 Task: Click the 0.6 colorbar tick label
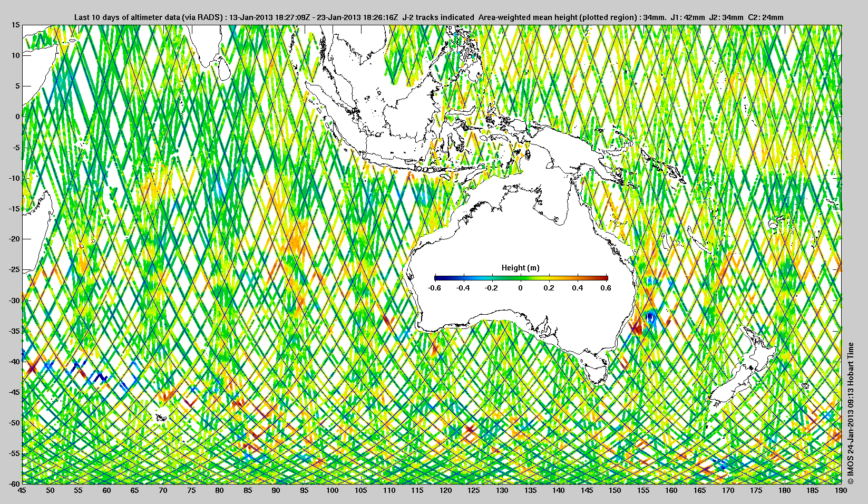coord(606,288)
